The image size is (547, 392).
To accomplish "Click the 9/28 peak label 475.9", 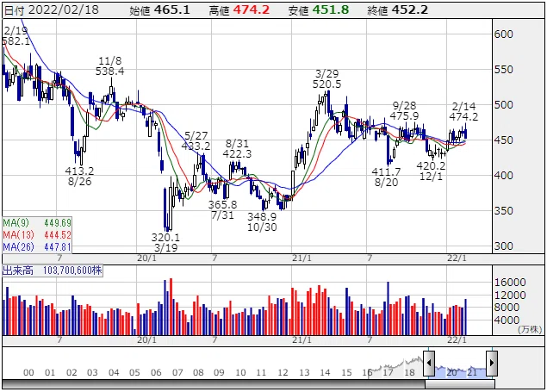I will [x=404, y=115].
